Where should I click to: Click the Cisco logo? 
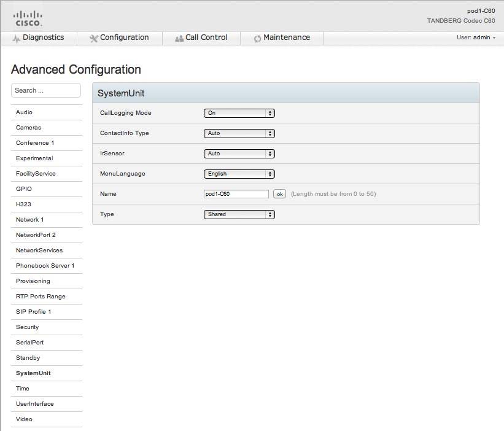[x=28, y=18]
